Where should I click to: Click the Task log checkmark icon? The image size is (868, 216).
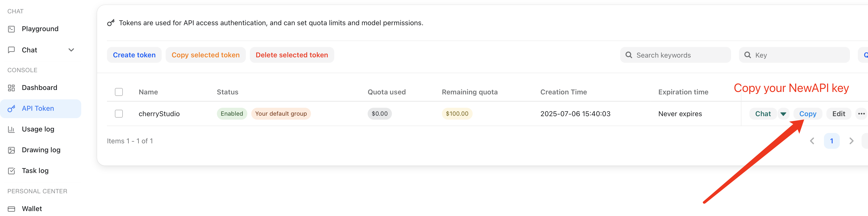tap(11, 171)
